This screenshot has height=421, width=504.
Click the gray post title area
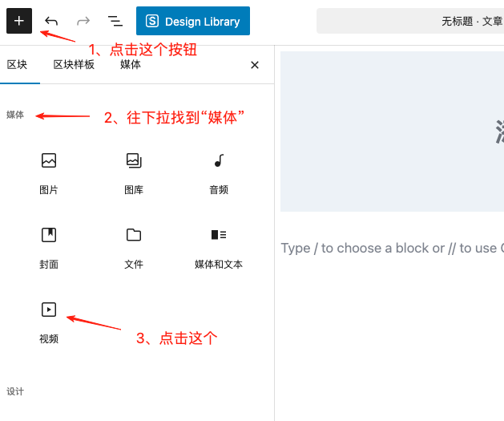click(x=393, y=132)
